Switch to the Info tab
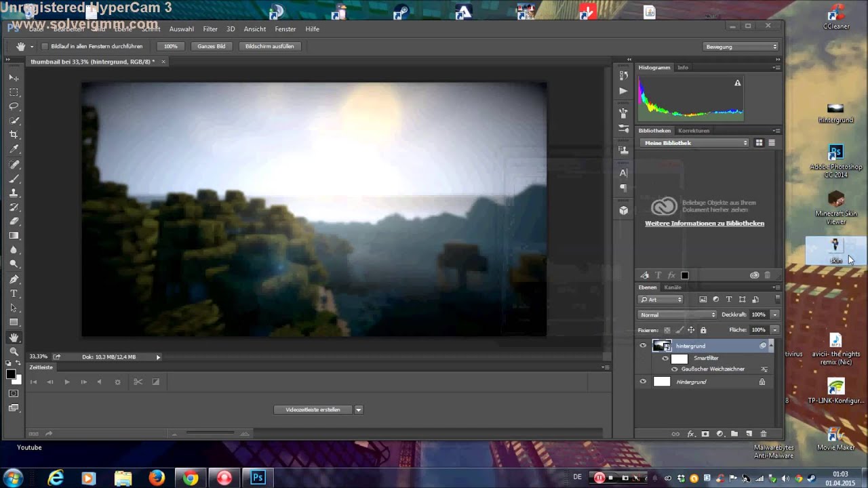This screenshot has height=488, width=868. tap(683, 68)
